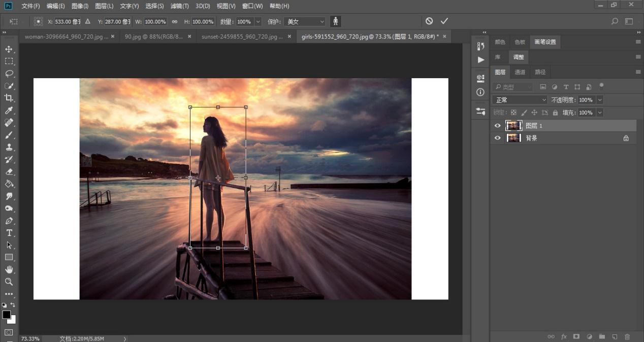Viewport: 644px width, 342px height.
Task: Open the 保护 dropdown showing 美女
Action: point(305,22)
